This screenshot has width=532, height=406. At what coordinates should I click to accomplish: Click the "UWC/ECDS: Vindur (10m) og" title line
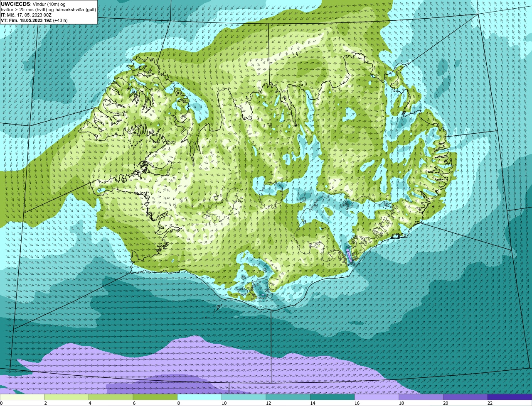point(33,4)
